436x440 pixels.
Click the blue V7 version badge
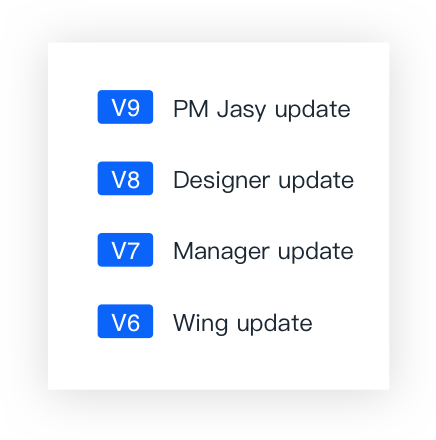[x=125, y=250]
